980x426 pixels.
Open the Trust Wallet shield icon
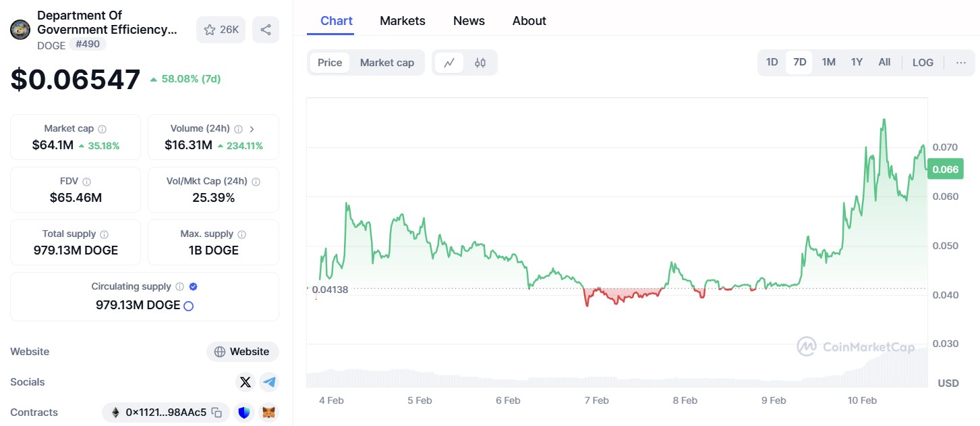click(x=243, y=412)
